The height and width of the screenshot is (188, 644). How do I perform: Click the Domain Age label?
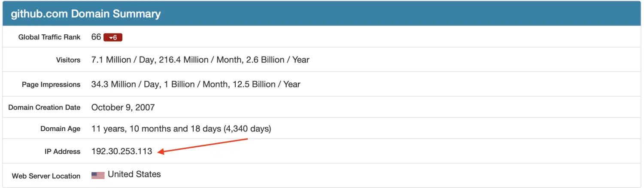coord(60,128)
